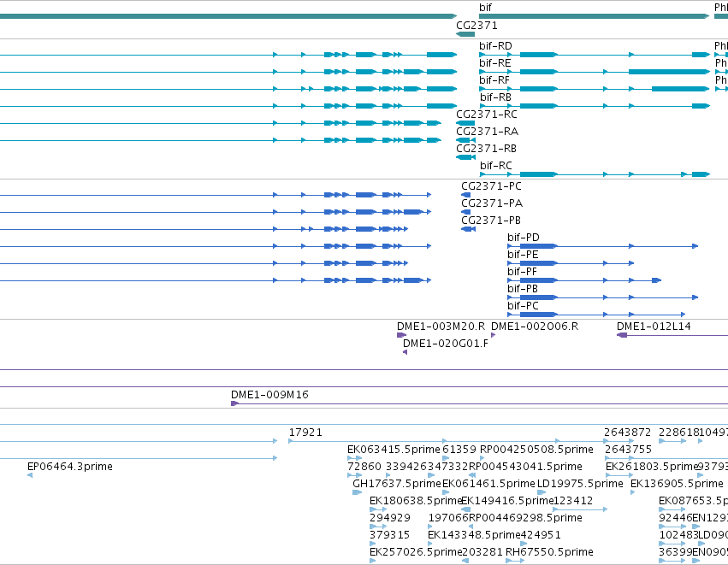Select the CG2371 gene label
Viewport: 728px width, 565px height.
coord(476,26)
